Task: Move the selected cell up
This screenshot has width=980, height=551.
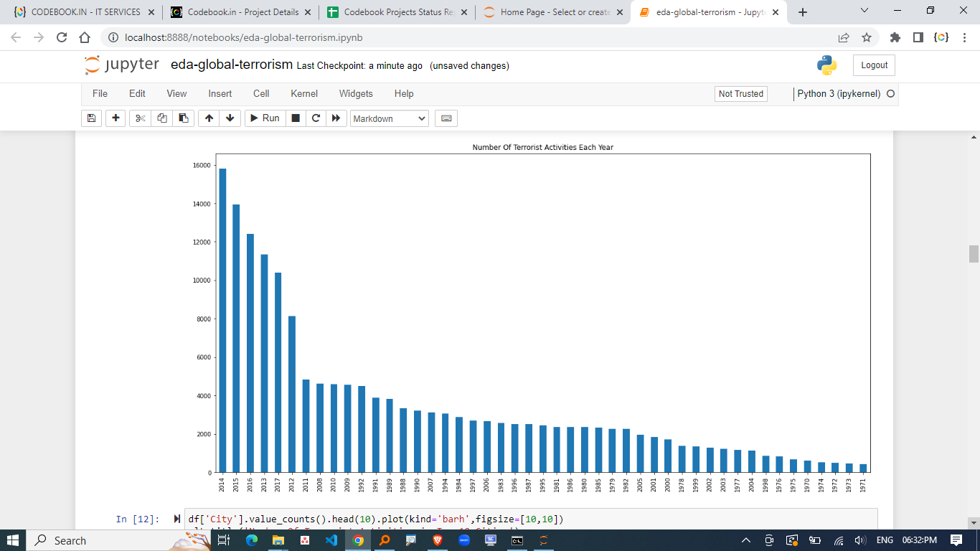Action: click(209, 118)
